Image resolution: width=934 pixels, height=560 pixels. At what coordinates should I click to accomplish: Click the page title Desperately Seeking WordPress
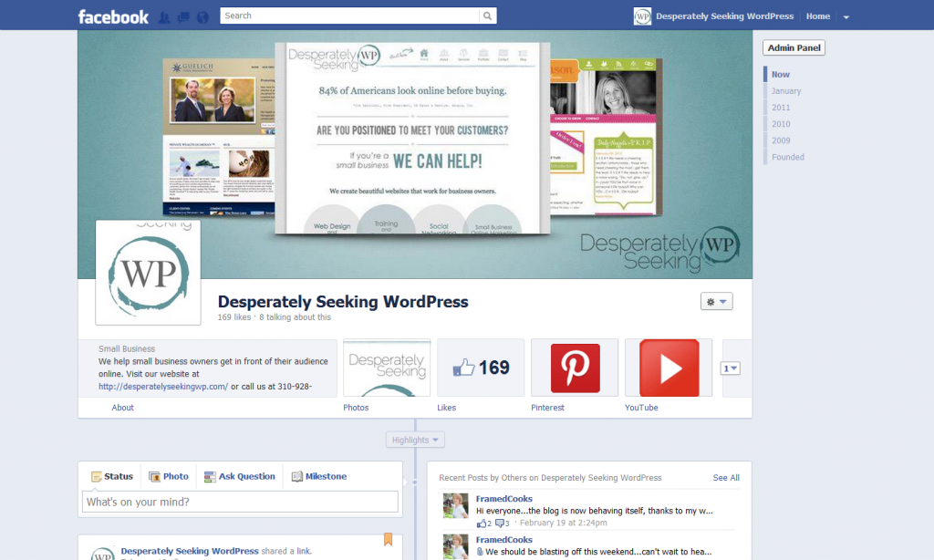(x=343, y=302)
